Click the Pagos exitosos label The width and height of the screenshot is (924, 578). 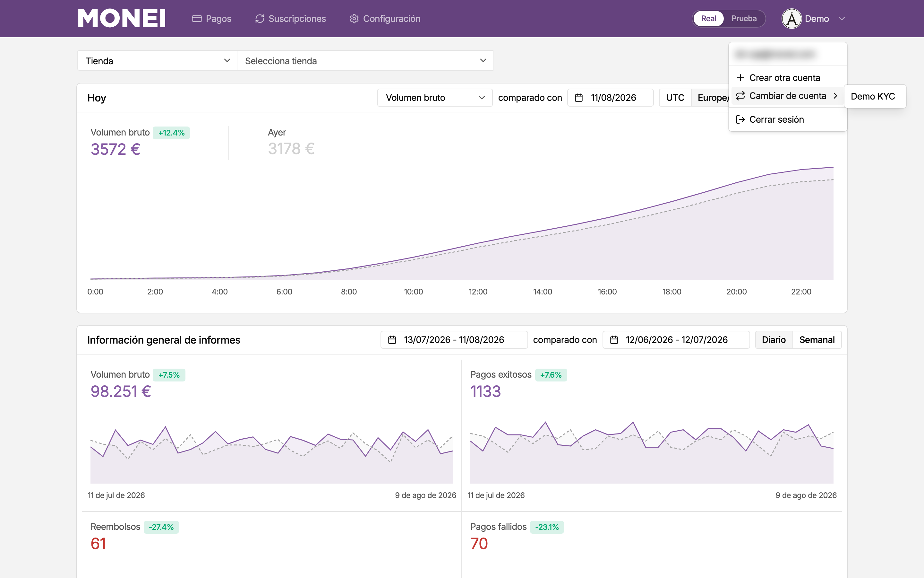(x=501, y=375)
